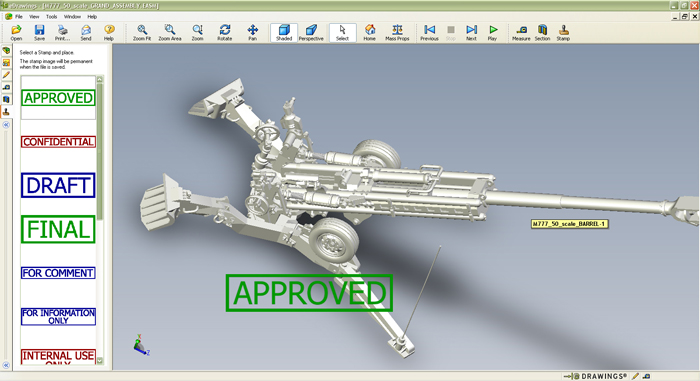Pick the blue DRAFT stamp
Viewport: 700px width, 381px height.
click(58, 185)
